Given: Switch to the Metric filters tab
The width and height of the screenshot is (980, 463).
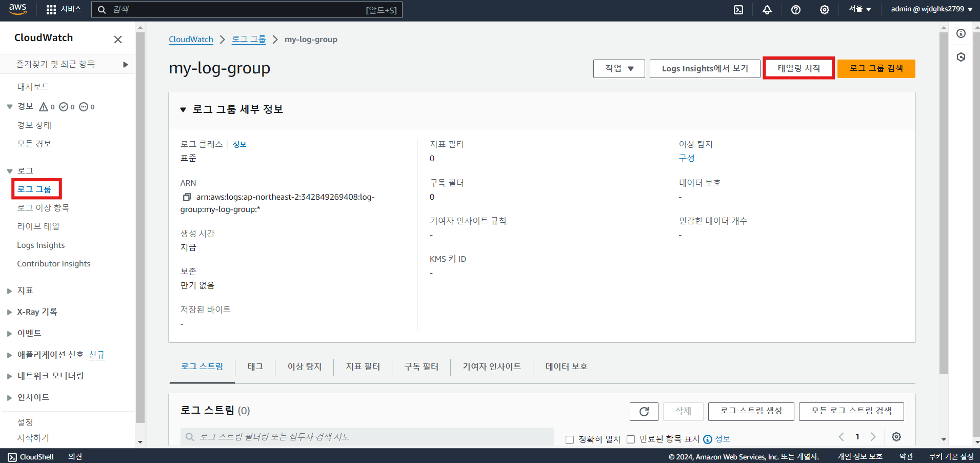Looking at the screenshot, I should tap(363, 366).
